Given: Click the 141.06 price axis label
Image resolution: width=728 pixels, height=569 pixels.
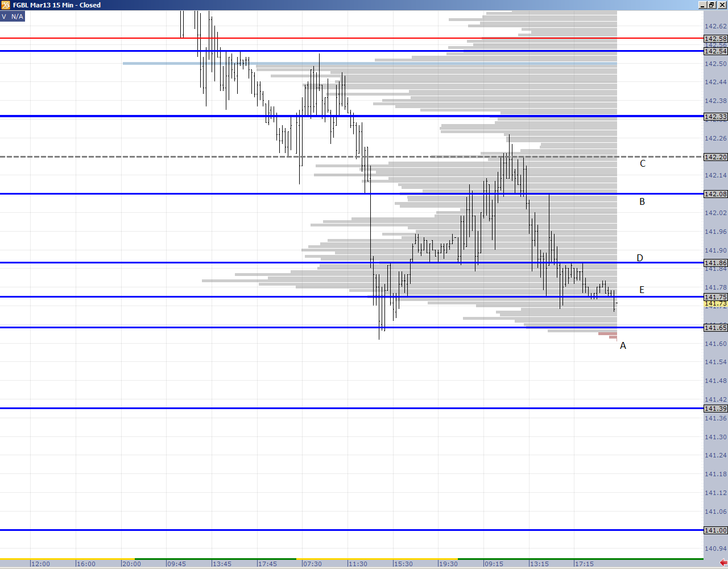Looking at the screenshot, I should click(x=715, y=512).
